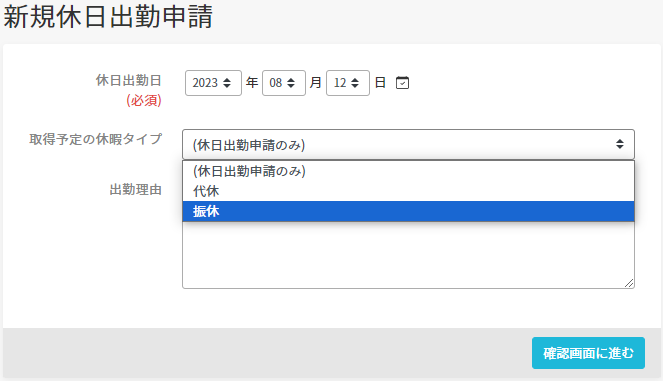Screen dimensions: 663x381
Task: Grab the textarea resize handle
Action: (629, 283)
